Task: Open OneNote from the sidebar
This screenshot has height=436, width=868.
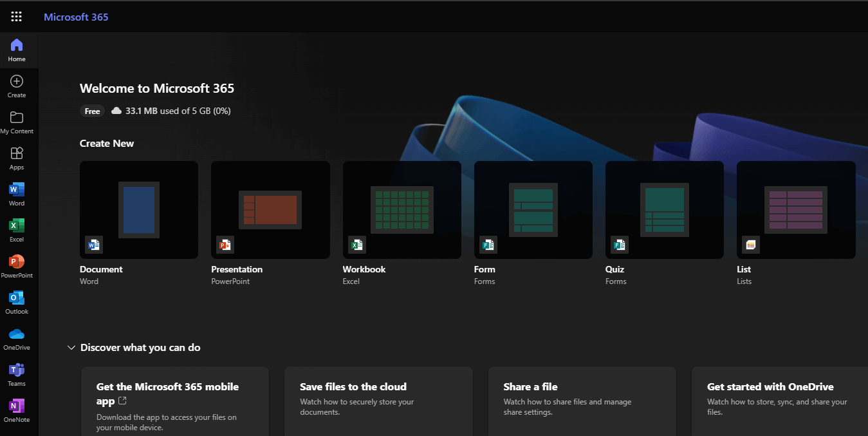Action: coord(16,412)
